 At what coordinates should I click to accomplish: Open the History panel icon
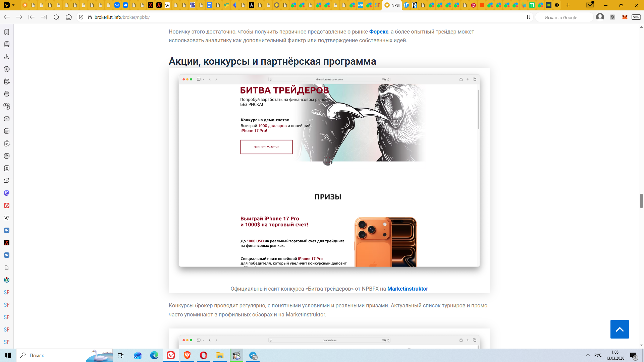[7, 69]
